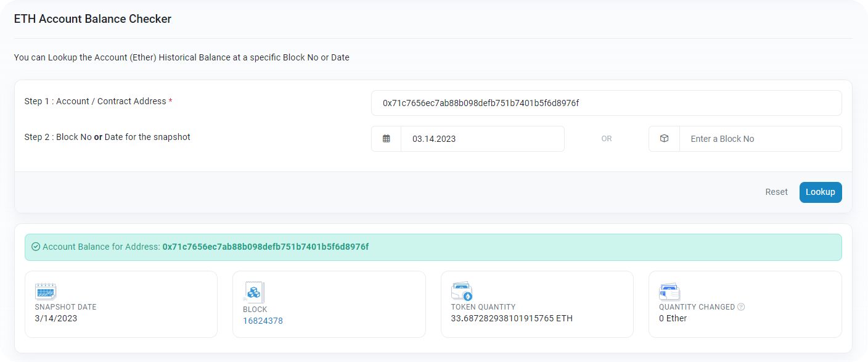Click the TOKEN QUANTITY label
The image size is (868, 362).
[483, 307]
